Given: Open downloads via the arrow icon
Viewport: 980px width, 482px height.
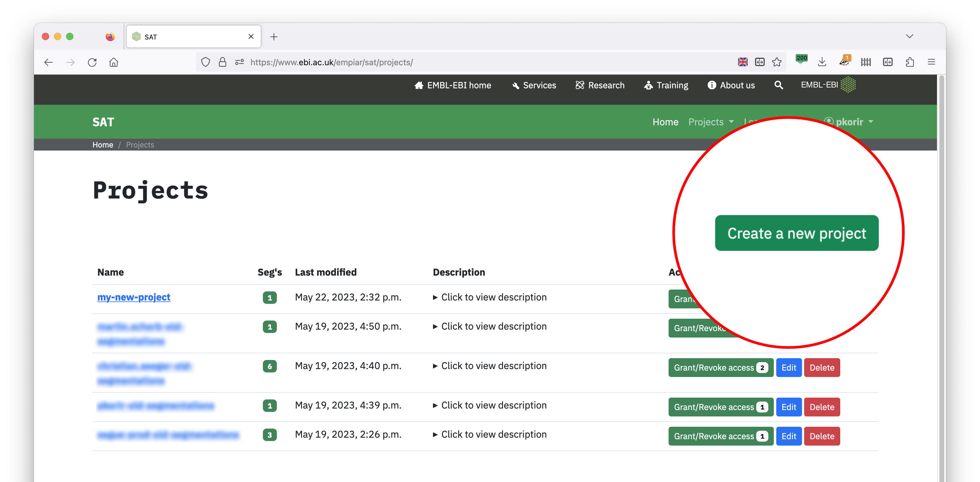Looking at the screenshot, I should (822, 62).
